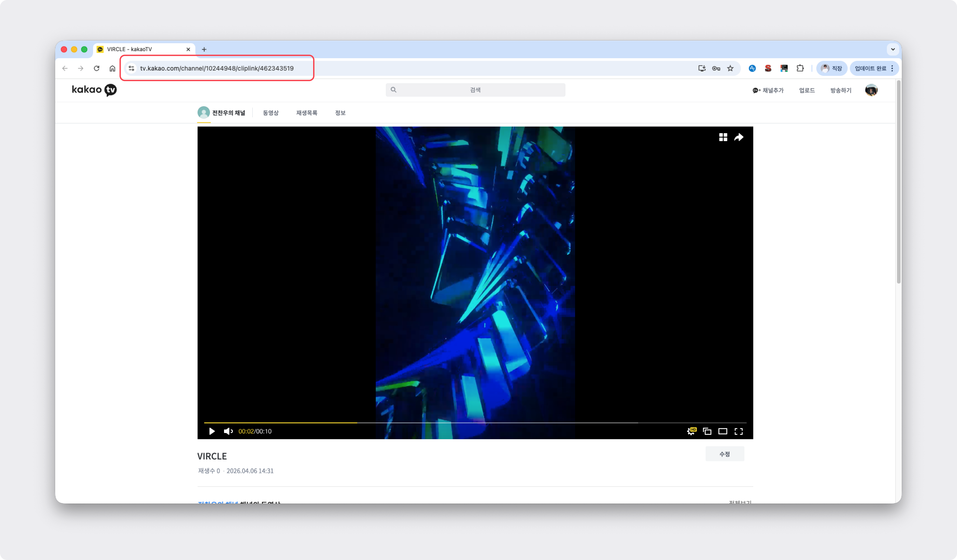Open the mini popup player icon
The width and height of the screenshot is (957, 560).
[x=707, y=431]
